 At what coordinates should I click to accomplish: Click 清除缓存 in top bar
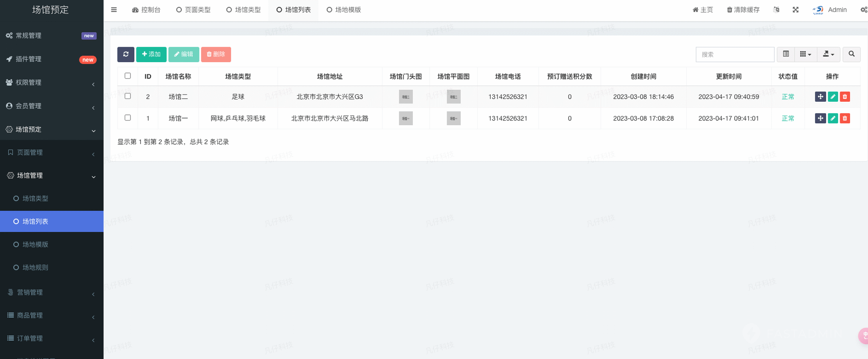click(743, 10)
